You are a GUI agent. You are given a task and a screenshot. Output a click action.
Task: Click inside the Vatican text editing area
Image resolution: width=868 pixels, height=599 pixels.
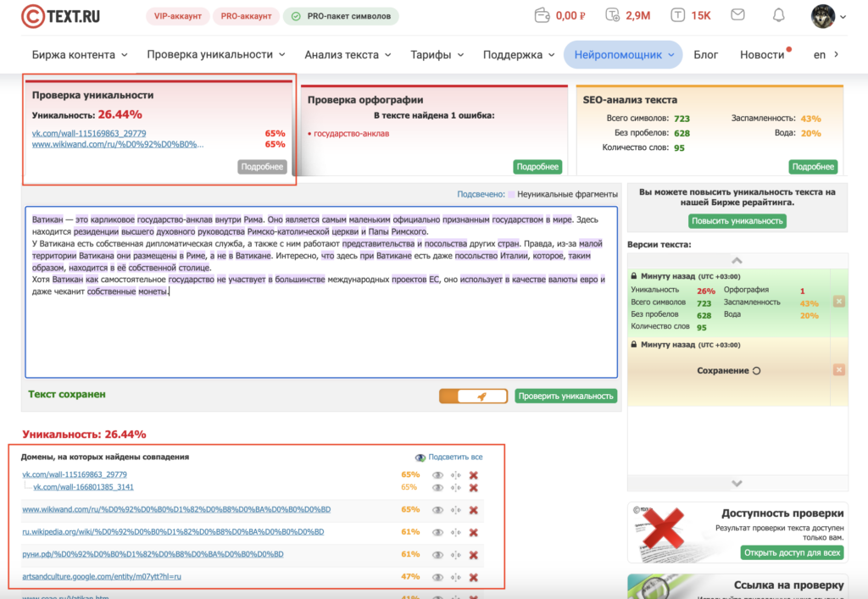(x=320, y=330)
